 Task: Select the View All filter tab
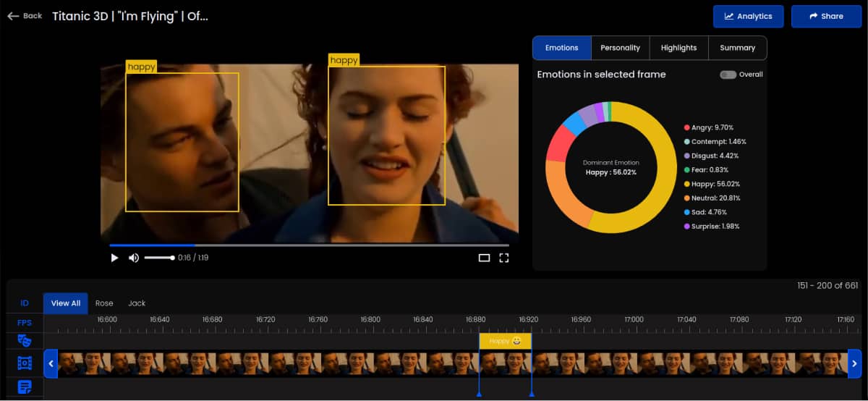point(66,303)
